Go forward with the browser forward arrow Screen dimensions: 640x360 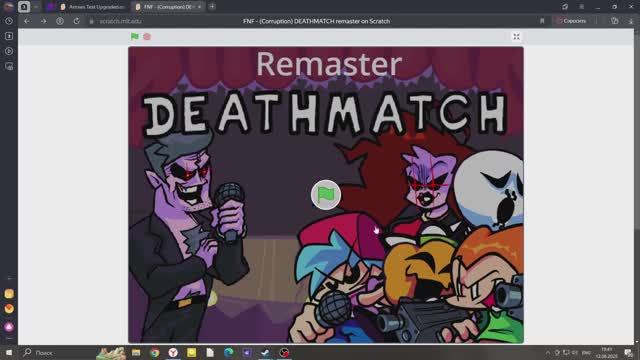click(x=43, y=21)
